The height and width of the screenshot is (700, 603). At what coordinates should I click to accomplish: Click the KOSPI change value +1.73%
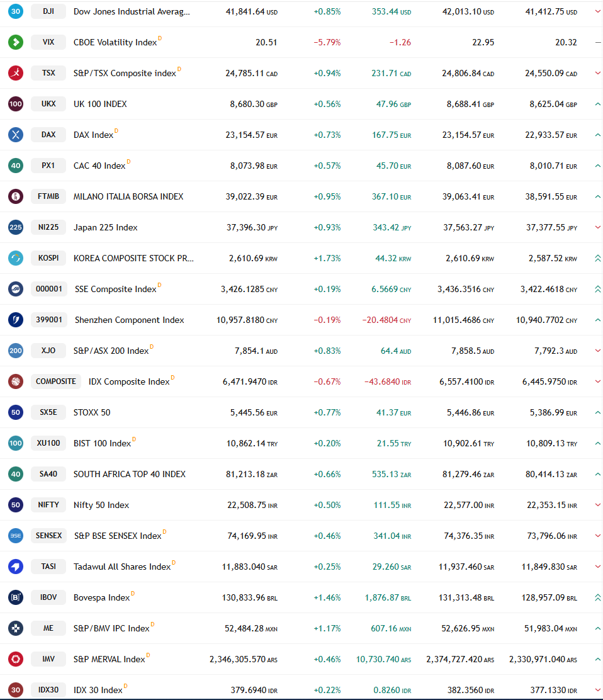[x=327, y=258]
